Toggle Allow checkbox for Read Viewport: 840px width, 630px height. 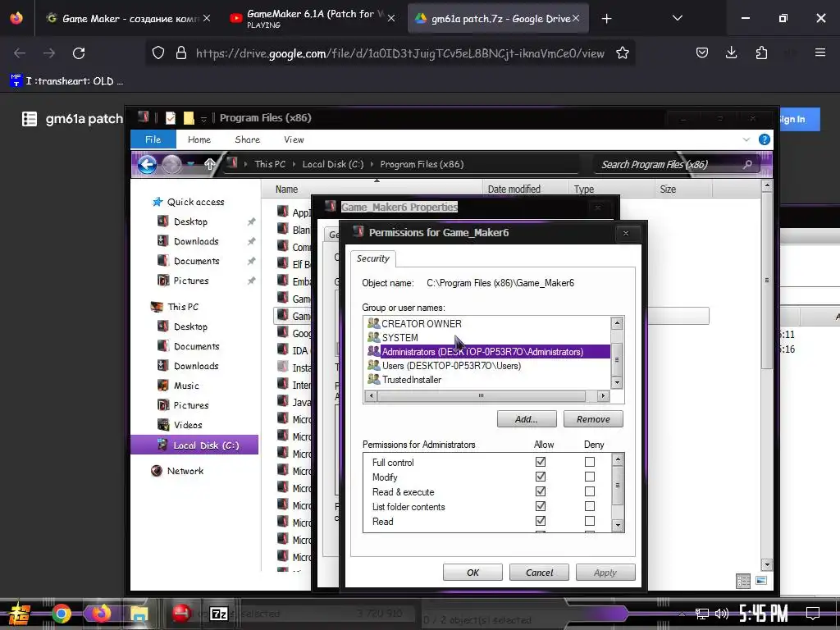click(541, 521)
